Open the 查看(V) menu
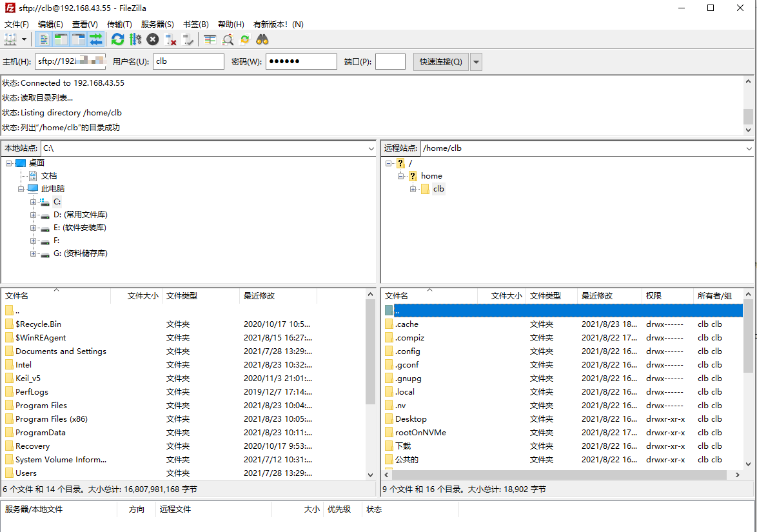 [x=85, y=24]
